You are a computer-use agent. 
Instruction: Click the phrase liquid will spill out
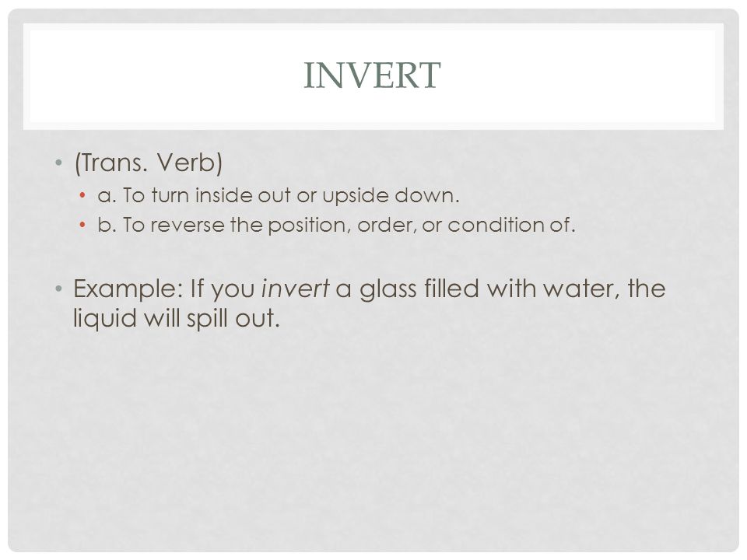click(x=177, y=318)
